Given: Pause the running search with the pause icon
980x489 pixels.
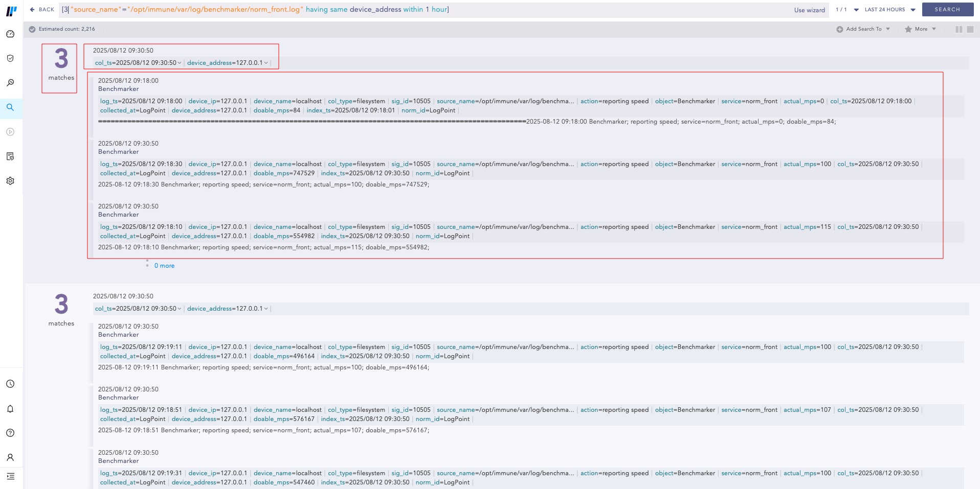Looking at the screenshot, I should pos(959,29).
